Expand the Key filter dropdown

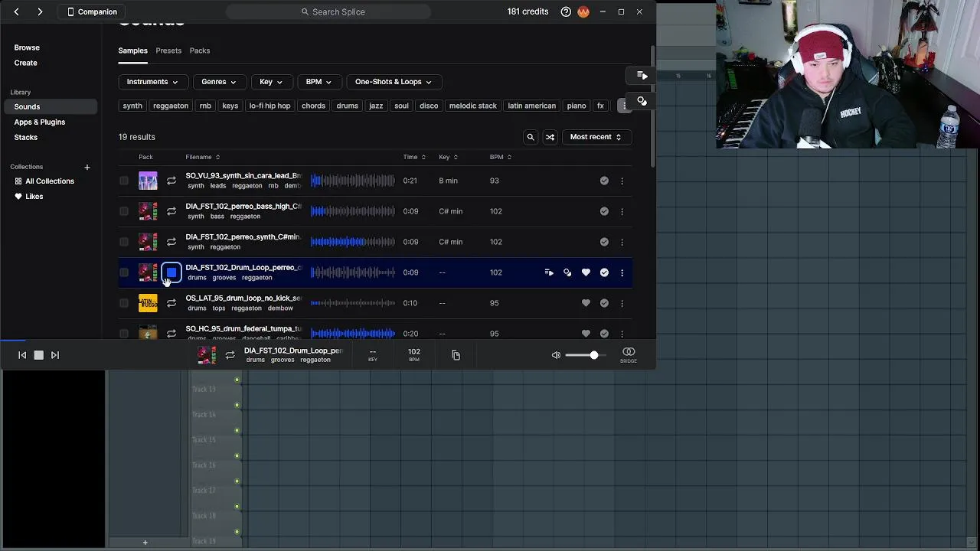pyautogui.click(x=271, y=82)
